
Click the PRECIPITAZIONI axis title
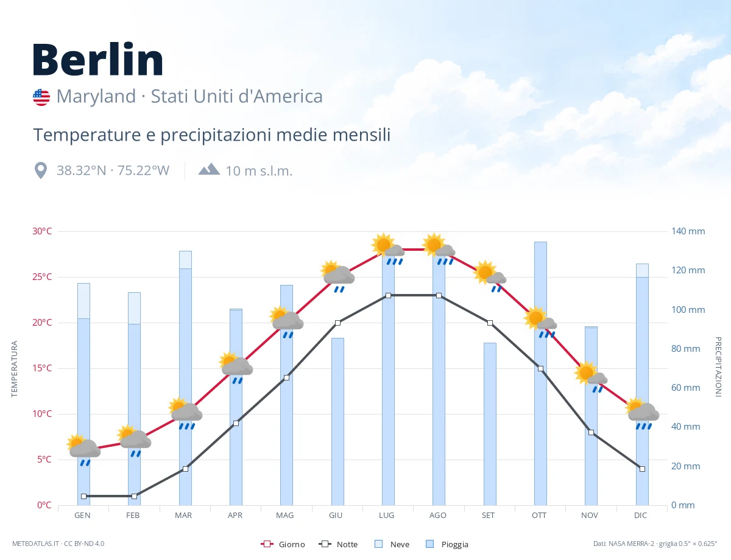pos(718,366)
